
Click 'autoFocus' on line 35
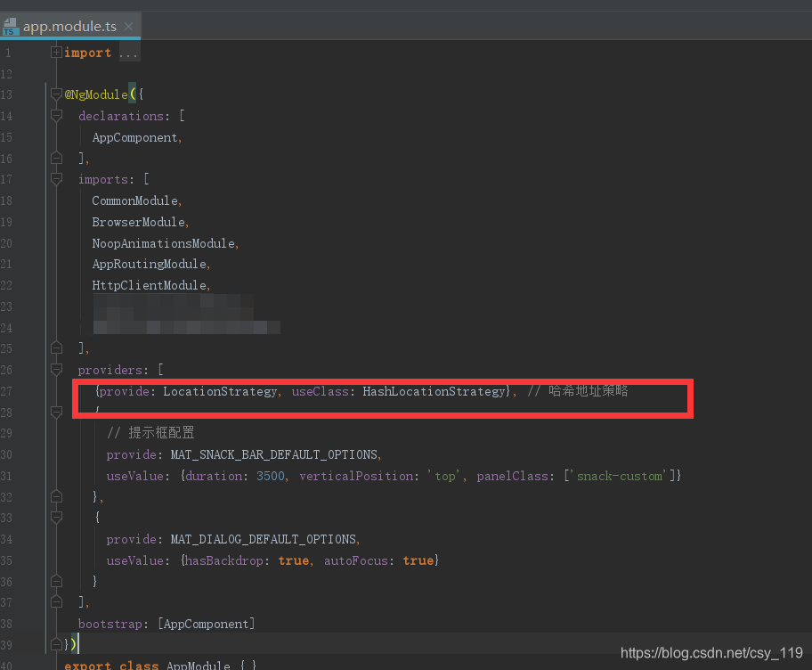[356, 560]
